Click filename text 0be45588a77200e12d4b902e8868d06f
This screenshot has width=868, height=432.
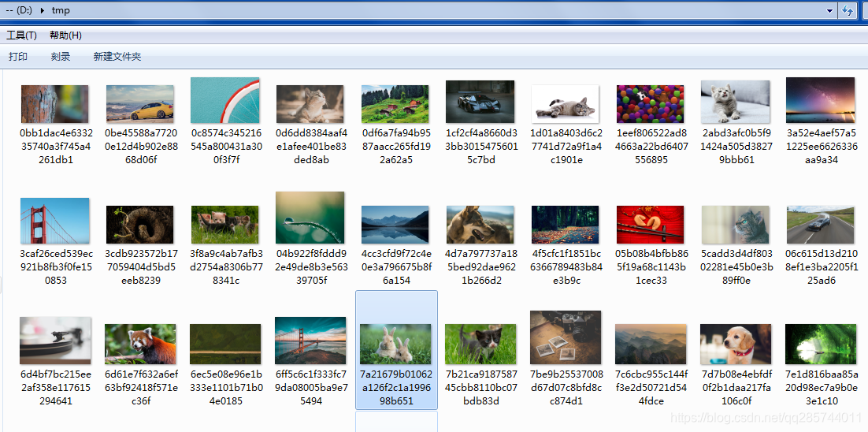click(139, 146)
